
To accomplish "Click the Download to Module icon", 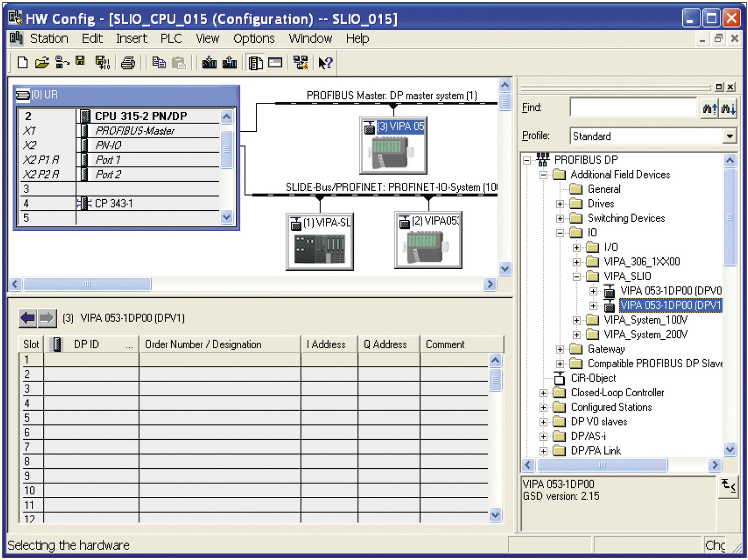I will click(209, 63).
